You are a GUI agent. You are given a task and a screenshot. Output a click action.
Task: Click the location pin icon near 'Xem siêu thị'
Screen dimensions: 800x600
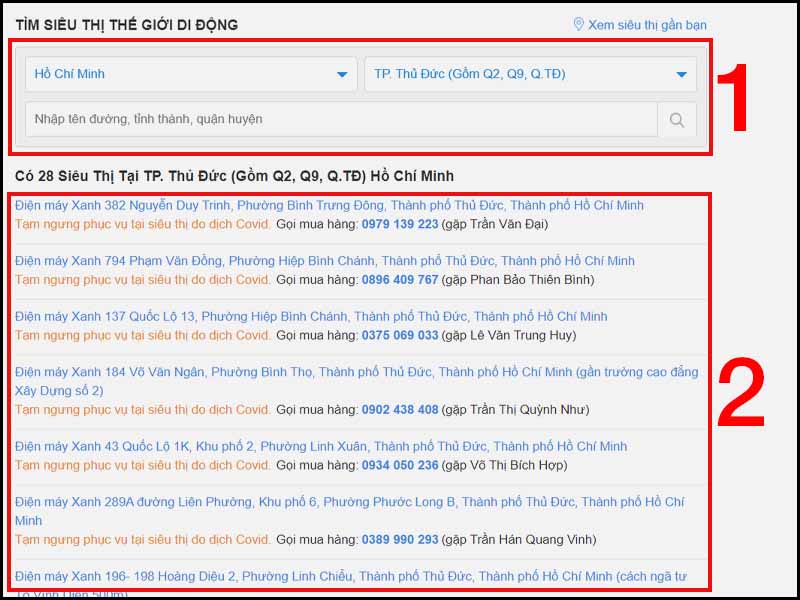579,24
